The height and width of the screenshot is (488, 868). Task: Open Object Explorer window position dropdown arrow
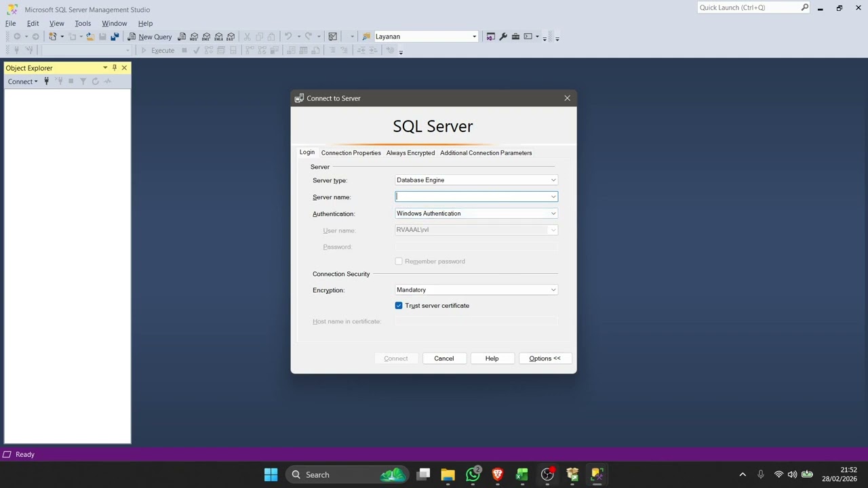click(105, 68)
